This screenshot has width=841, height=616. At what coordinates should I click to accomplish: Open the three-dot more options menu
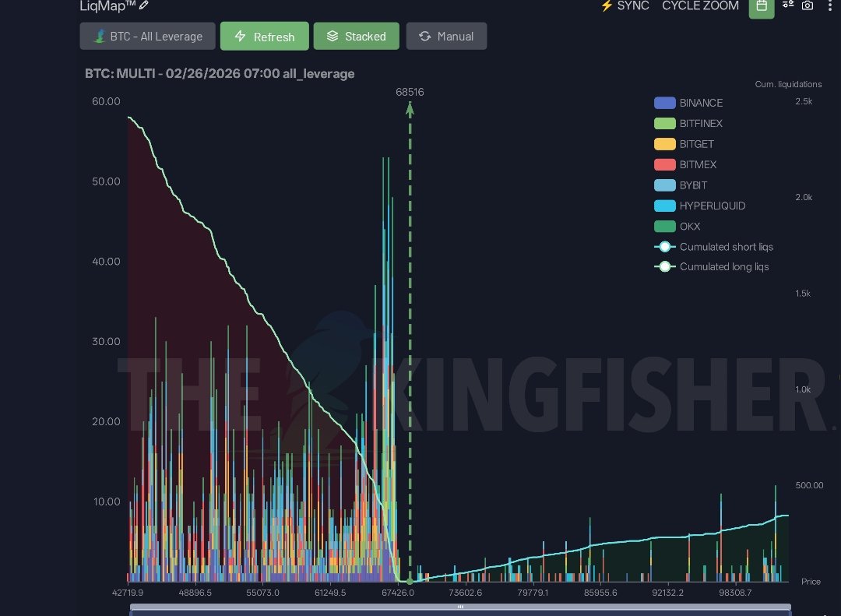click(830, 5)
